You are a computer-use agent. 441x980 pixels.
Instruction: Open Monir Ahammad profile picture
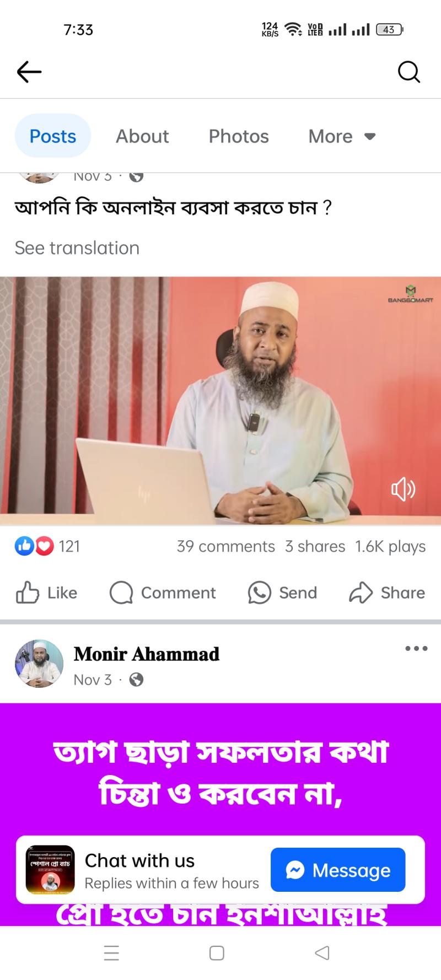39,664
